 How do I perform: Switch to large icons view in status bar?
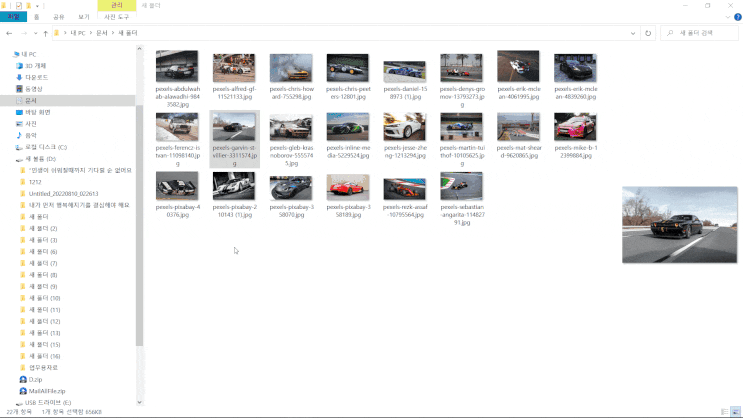(x=735, y=412)
